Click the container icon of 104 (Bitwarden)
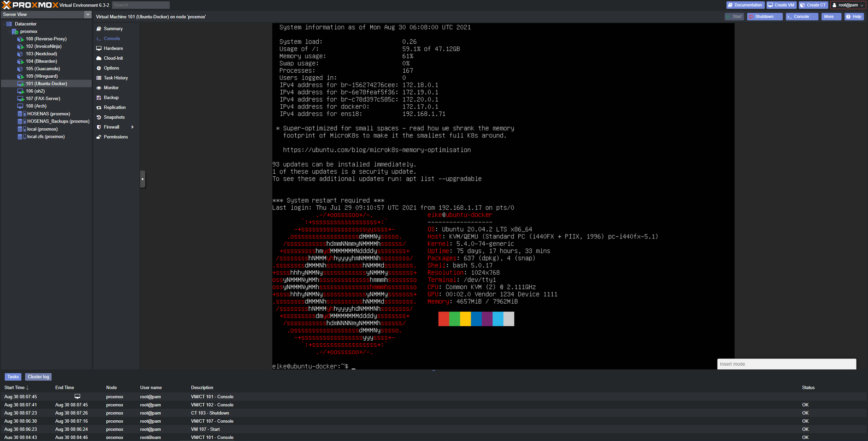 pos(20,61)
